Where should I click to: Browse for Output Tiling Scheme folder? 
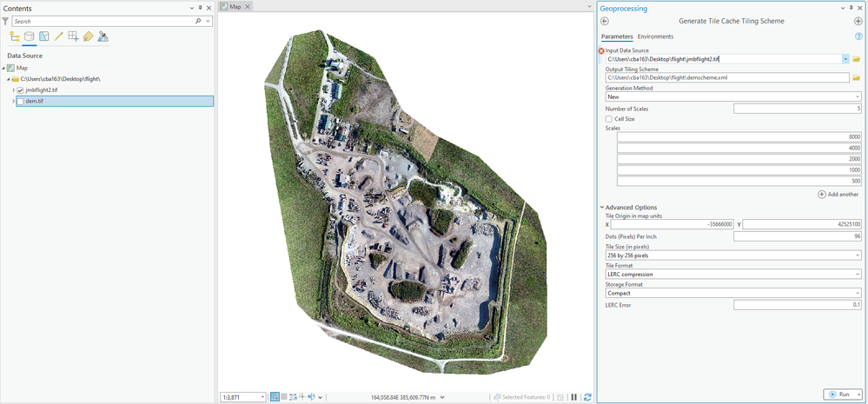pos(856,78)
